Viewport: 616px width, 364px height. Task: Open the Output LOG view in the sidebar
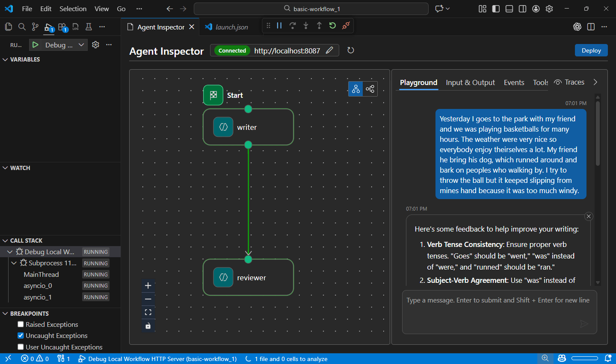tap(75, 26)
